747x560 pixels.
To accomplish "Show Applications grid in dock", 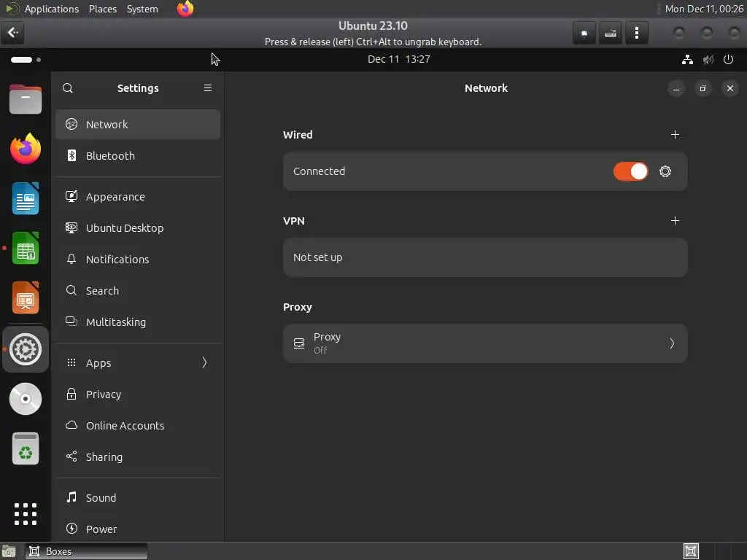I will 26,514.
